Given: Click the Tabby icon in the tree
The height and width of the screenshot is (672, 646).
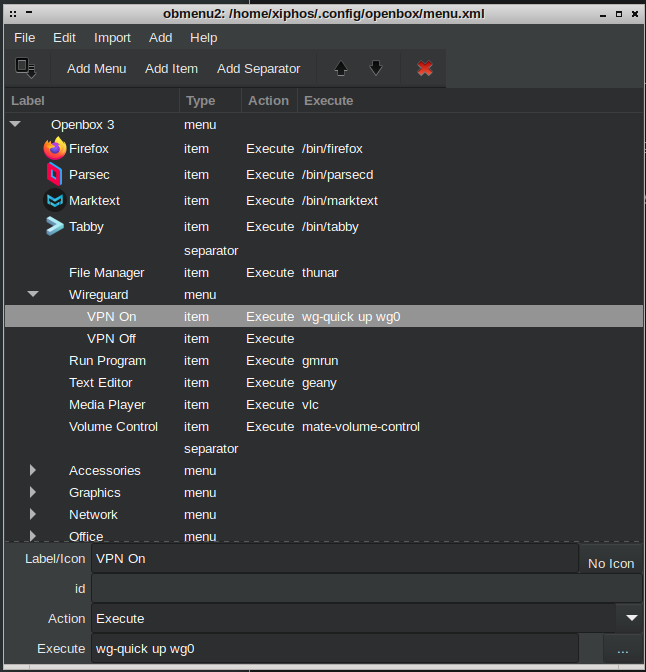Looking at the screenshot, I should point(55,226).
